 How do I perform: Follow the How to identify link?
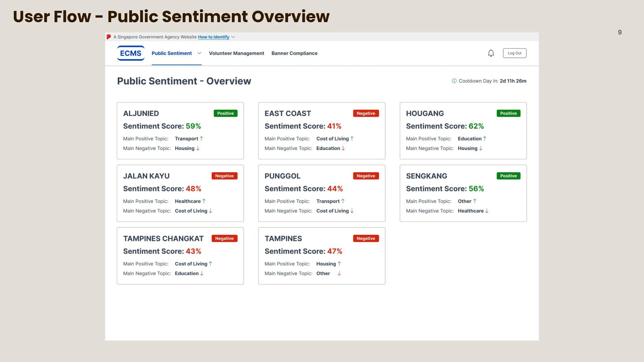[214, 37]
